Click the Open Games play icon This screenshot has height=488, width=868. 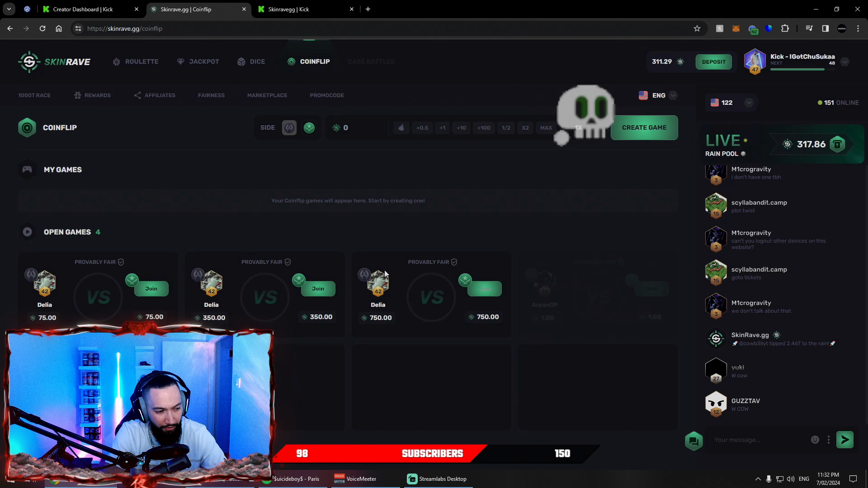click(27, 232)
